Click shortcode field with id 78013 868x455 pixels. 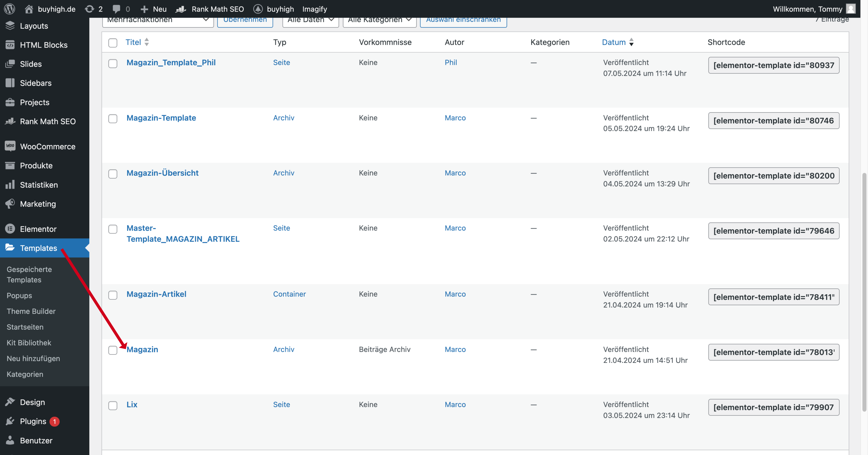click(x=774, y=352)
